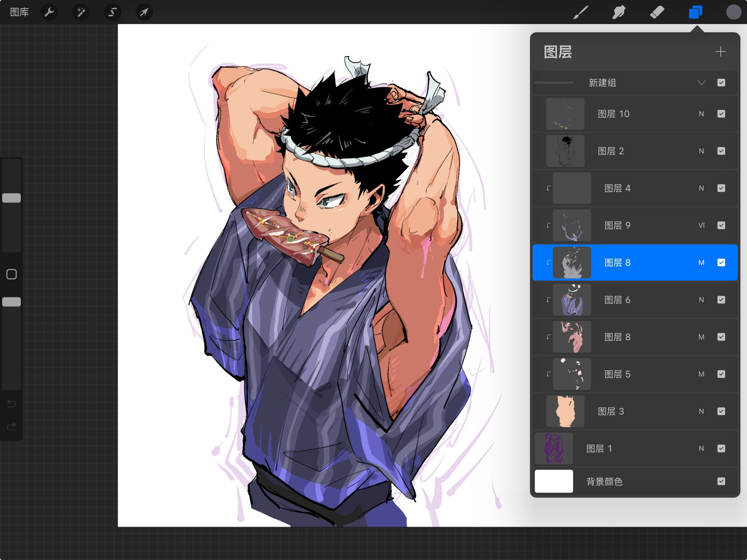Select the Brush tool
Screen dimensions: 747x560
coord(581,12)
